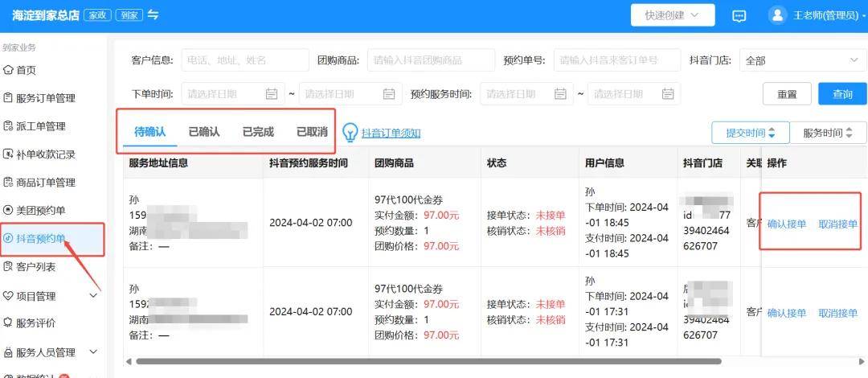The height and width of the screenshot is (378, 868).
Task: Expand 项目管理 sidebar section
Action: pos(51,296)
